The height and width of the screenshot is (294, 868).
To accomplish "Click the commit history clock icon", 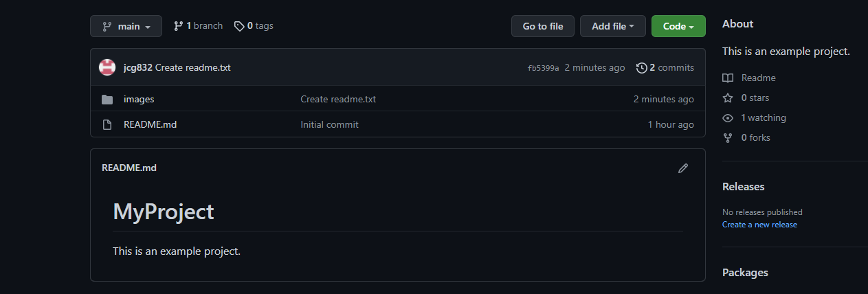I will (642, 68).
